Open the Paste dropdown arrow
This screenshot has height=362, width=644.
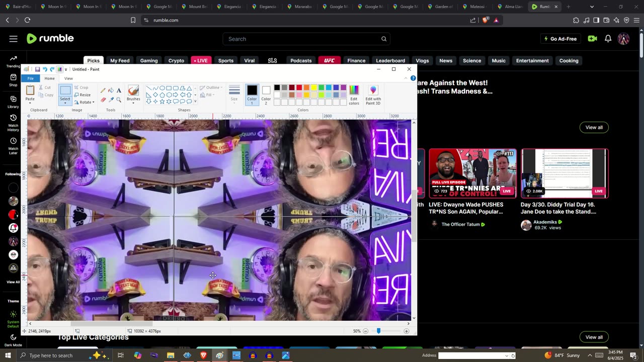click(x=30, y=103)
